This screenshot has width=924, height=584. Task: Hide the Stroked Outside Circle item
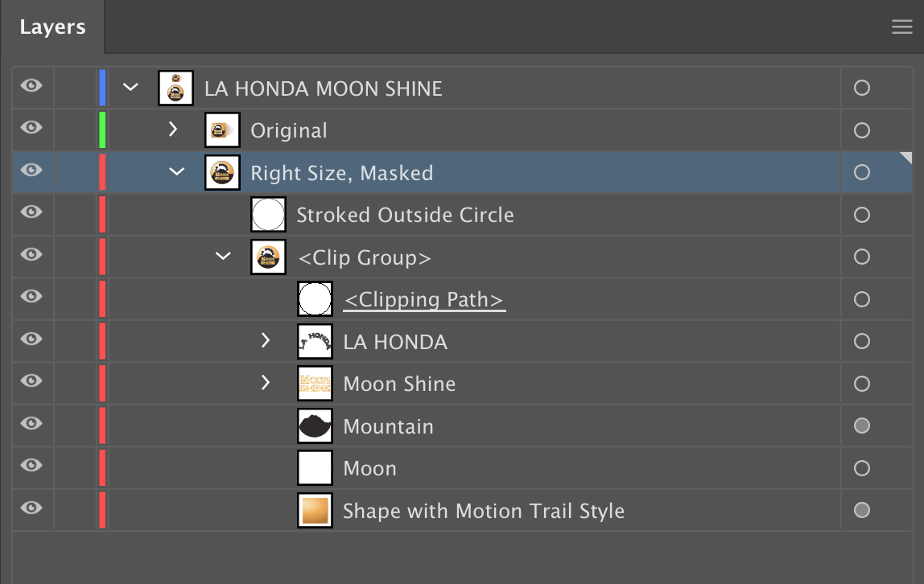click(32, 212)
